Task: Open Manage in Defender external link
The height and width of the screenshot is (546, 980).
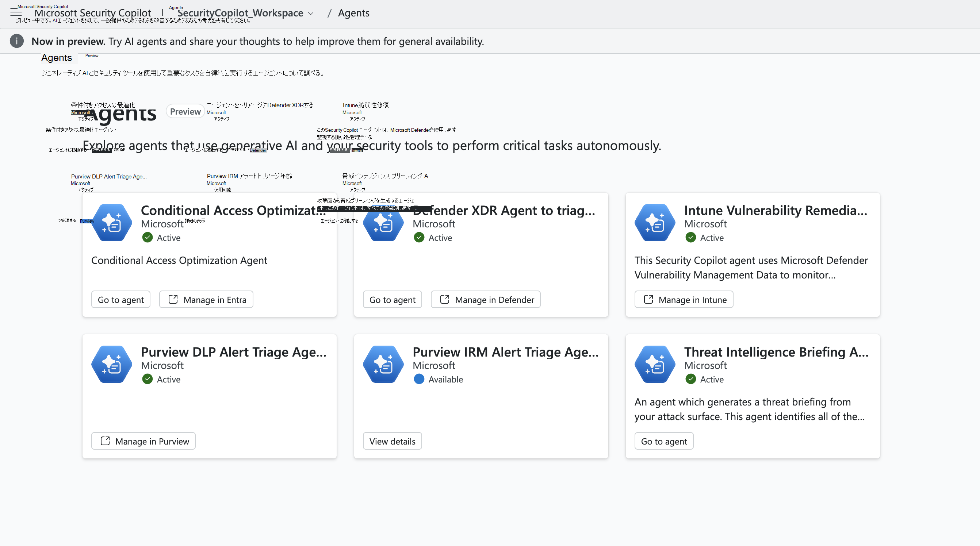Action: [485, 300]
